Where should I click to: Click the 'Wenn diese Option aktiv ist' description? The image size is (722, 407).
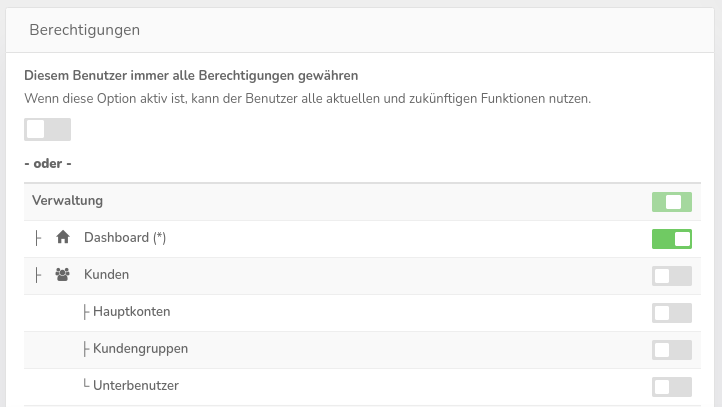(x=307, y=99)
